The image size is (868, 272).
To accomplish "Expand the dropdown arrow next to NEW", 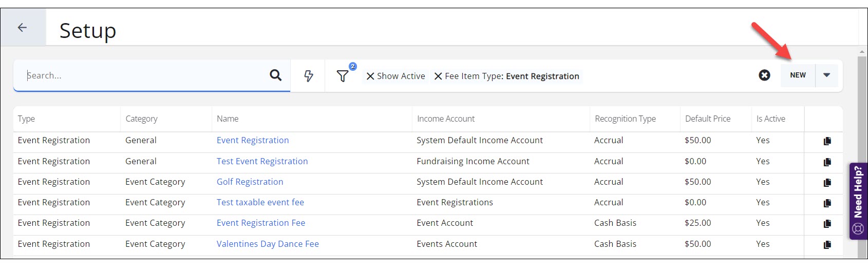I will (826, 75).
